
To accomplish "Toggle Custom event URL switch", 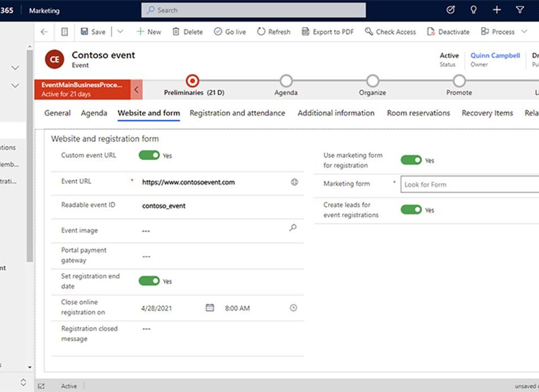I will (x=149, y=155).
